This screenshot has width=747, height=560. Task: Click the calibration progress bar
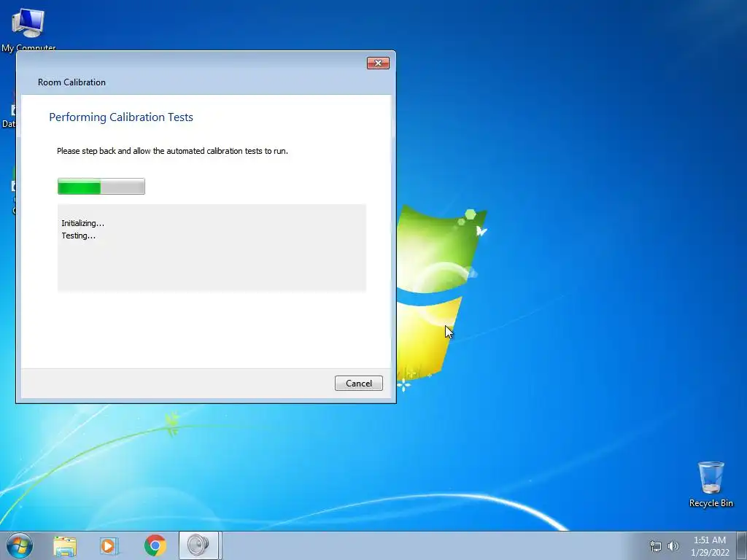tap(101, 186)
